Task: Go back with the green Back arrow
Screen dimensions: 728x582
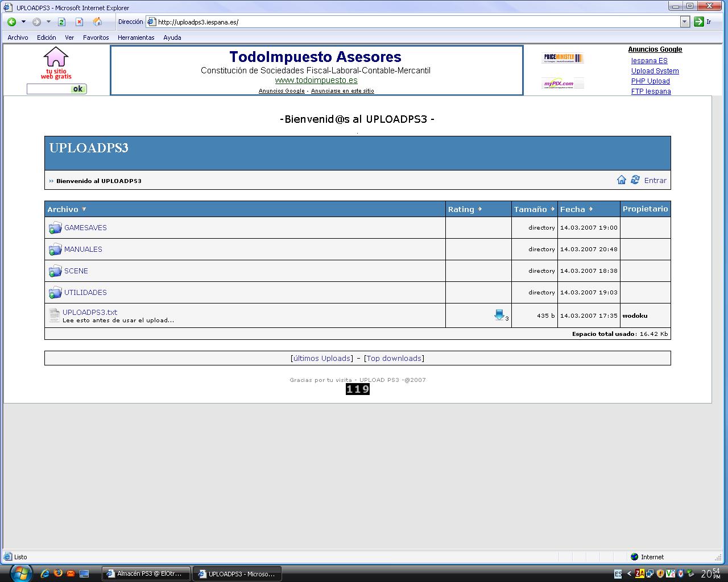Action: pyautogui.click(x=11, y=22)
